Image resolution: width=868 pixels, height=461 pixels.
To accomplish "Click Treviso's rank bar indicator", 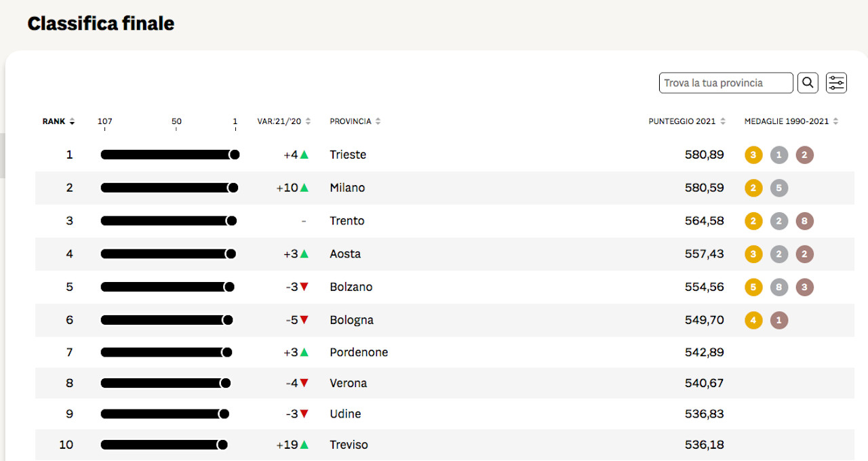I will point(222,445).
